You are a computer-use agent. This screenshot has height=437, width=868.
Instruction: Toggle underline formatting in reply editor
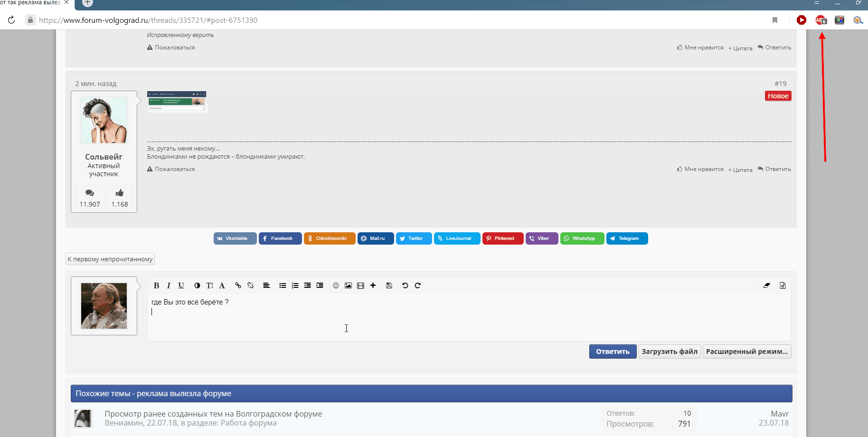point(181,285)
